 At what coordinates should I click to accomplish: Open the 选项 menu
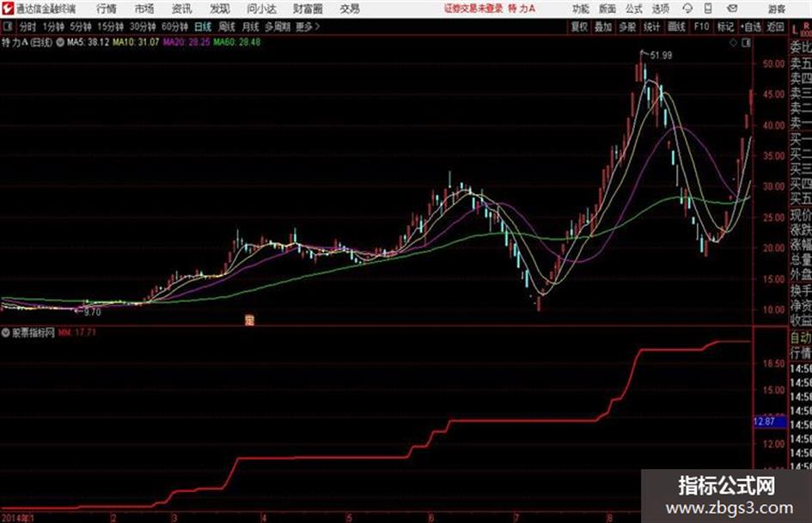coord(660,9)
